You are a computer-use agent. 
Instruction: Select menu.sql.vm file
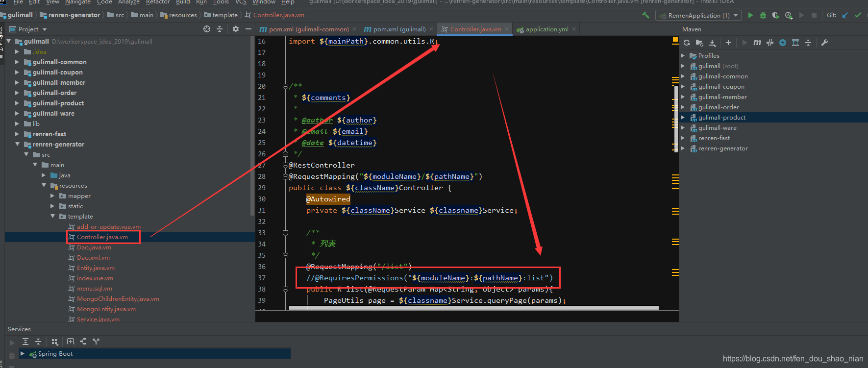[x=95, y=289]
